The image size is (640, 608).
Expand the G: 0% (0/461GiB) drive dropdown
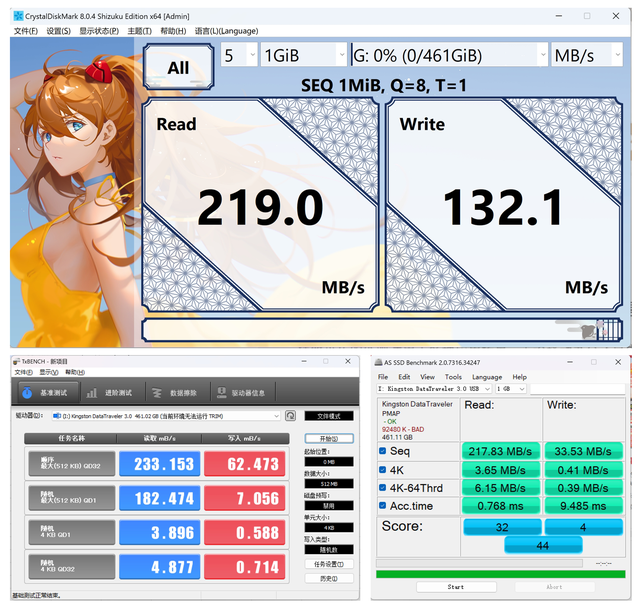coord(449,55)
